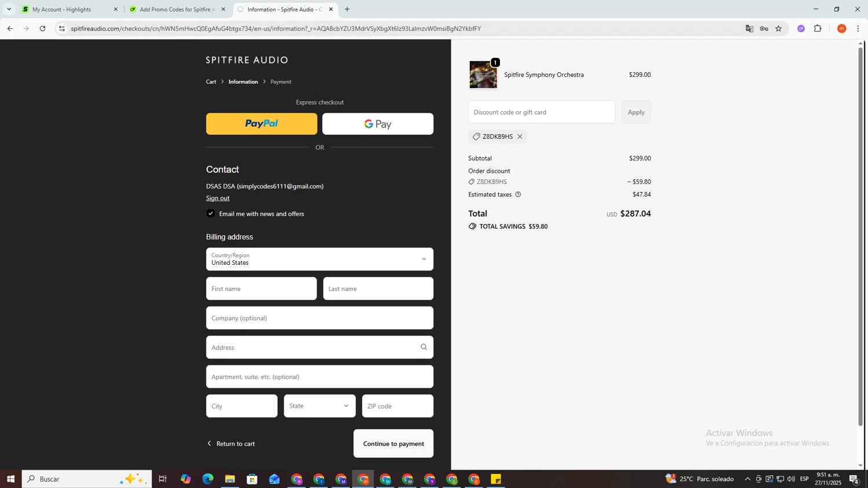Toggle the Email me with news and offers checkbox

[211, 213]
